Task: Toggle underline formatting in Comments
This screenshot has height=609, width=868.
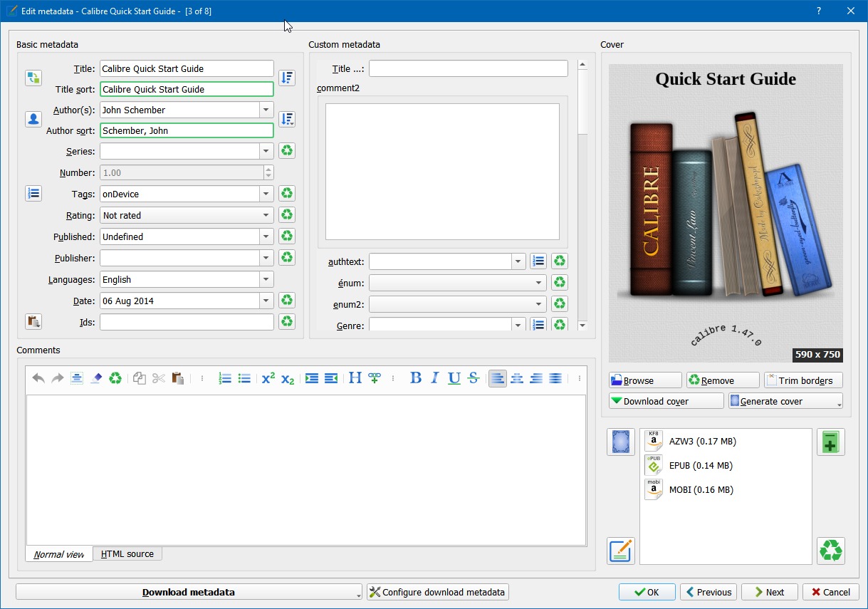Action: click(454, 378)
